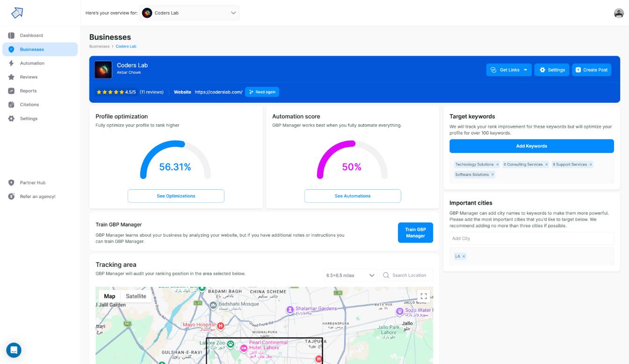Screen dimensions: 629x364
Task: Click the Mayo Hospital map marker
Action: pyautogui.click(x=221, y=325)
